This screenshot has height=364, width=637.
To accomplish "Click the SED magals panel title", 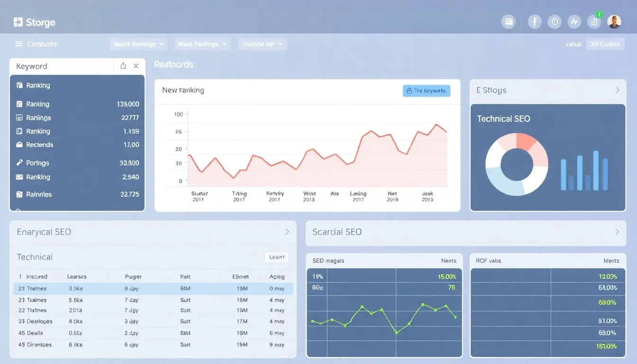I will [x=328, y=261].
